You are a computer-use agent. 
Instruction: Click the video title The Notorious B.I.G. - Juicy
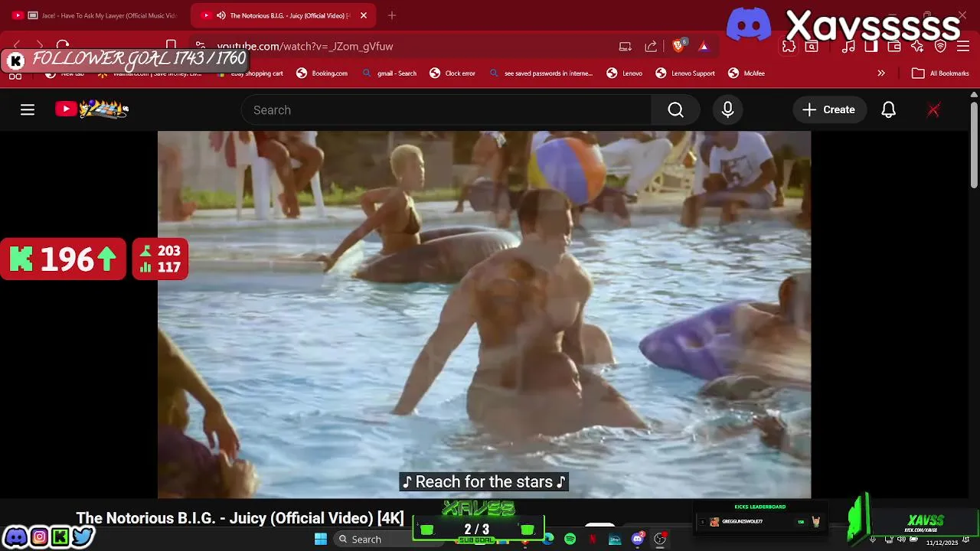coord(240,518)
